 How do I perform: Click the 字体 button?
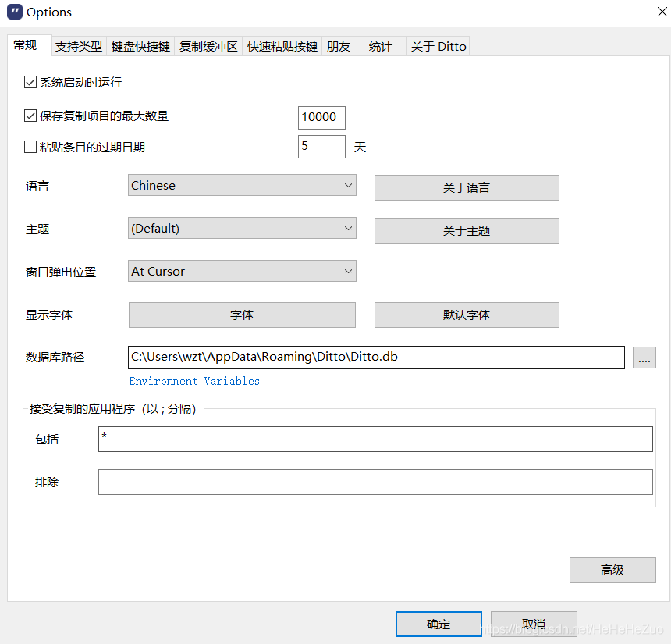click(x=242, y=315)
